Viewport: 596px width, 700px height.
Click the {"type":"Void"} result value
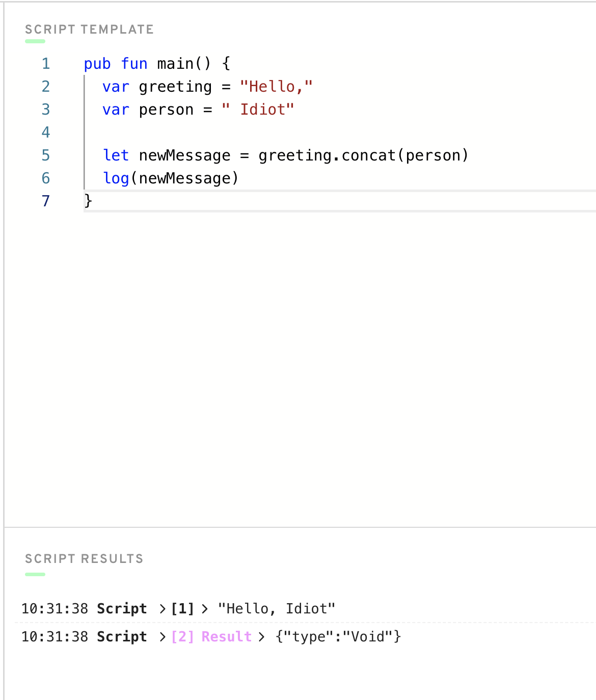pos(338,637)
